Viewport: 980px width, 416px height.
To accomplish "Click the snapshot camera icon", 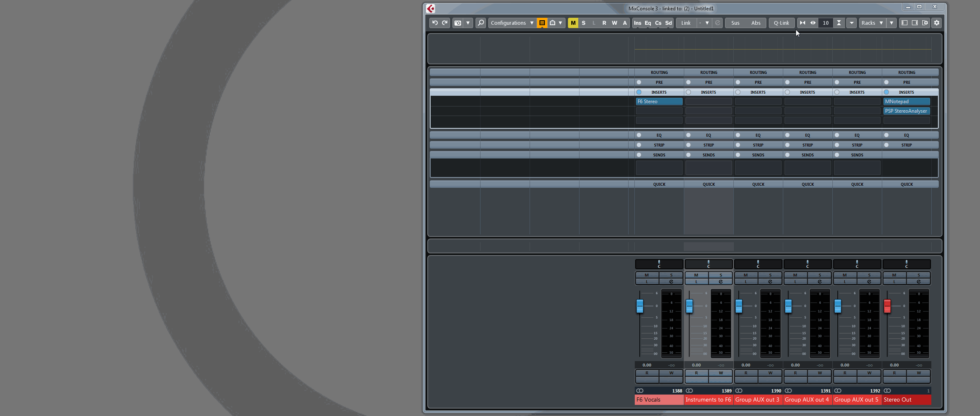I will 459,23.
